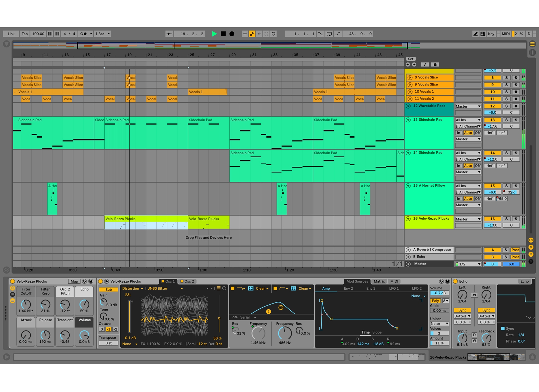Switch to the Matrix tab
This screenshot has height=392, width=539.
[x=379, y=281]
